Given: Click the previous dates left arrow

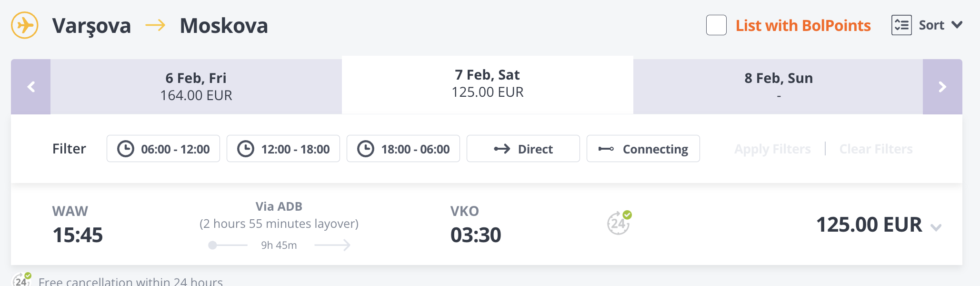Looking at the screenshot, I should point(31,87).
